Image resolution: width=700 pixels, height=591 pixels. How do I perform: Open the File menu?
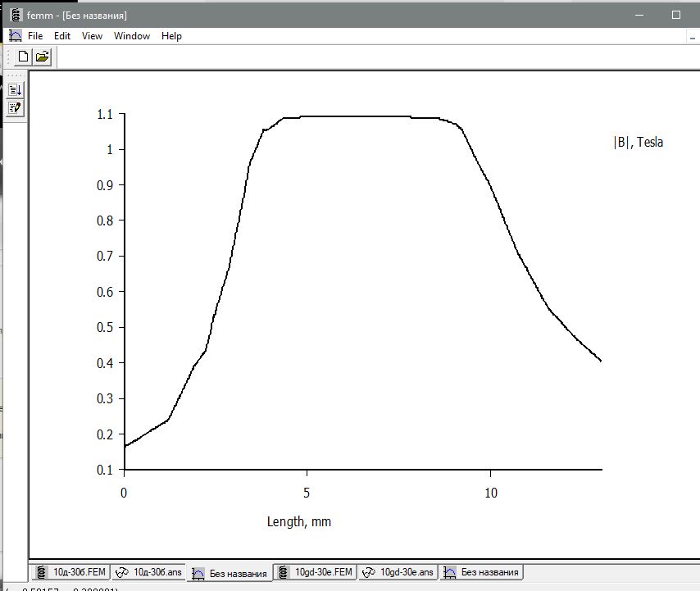(35, 36)
